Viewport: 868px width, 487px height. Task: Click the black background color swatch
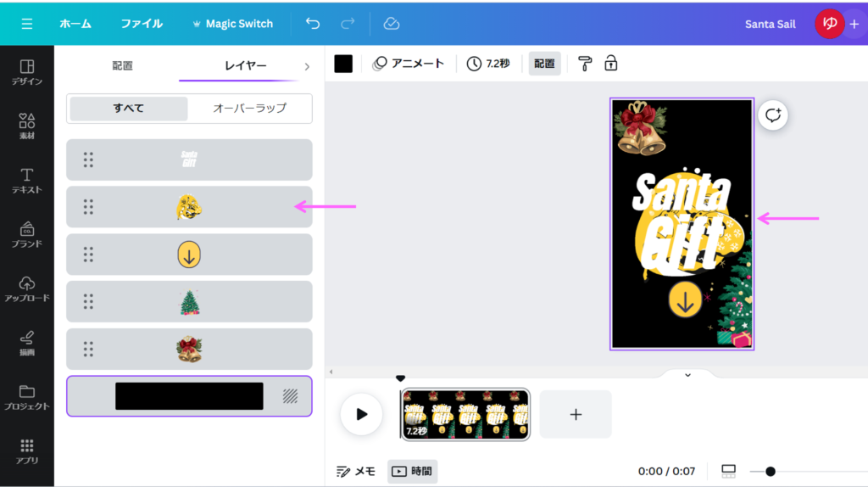343,64
